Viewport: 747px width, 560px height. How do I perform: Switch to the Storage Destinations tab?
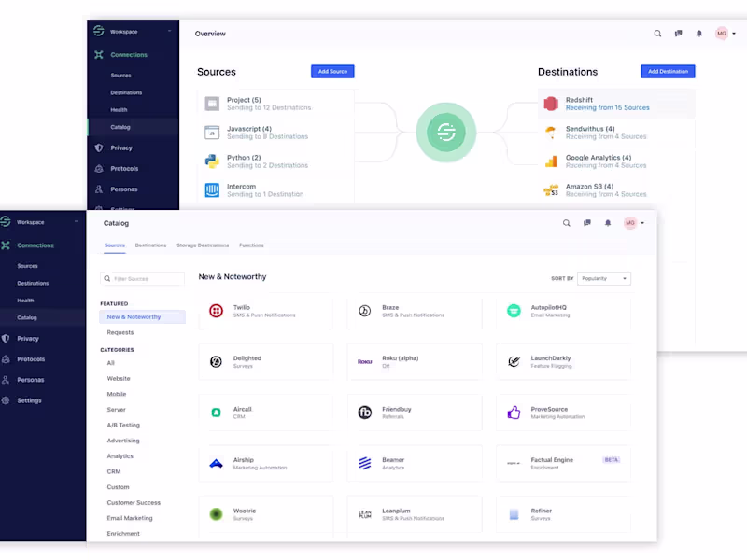point(203,245)
